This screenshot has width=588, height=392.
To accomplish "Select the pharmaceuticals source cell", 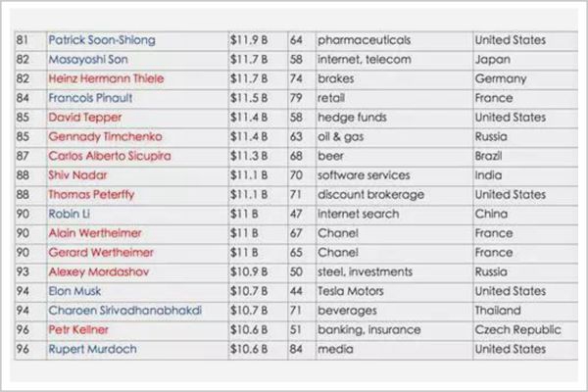I will (364, 40).
